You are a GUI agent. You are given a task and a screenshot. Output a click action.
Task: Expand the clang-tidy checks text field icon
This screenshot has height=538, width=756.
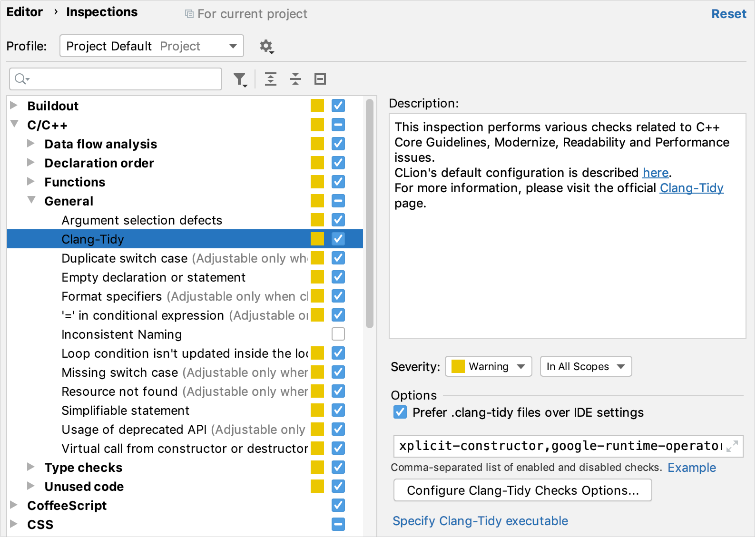click(x=732, y=446)
